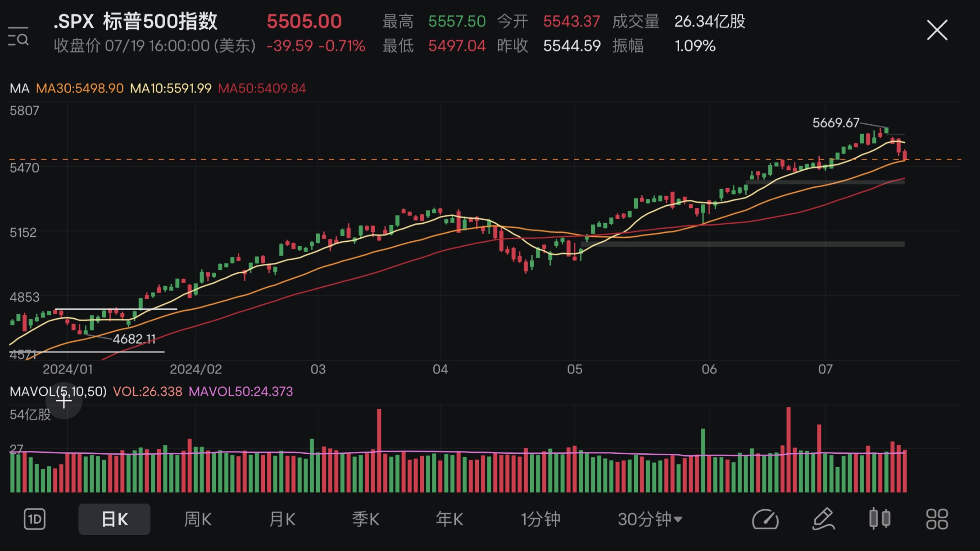
Task: Open the four-square grid layout icon
Action: 937,519
